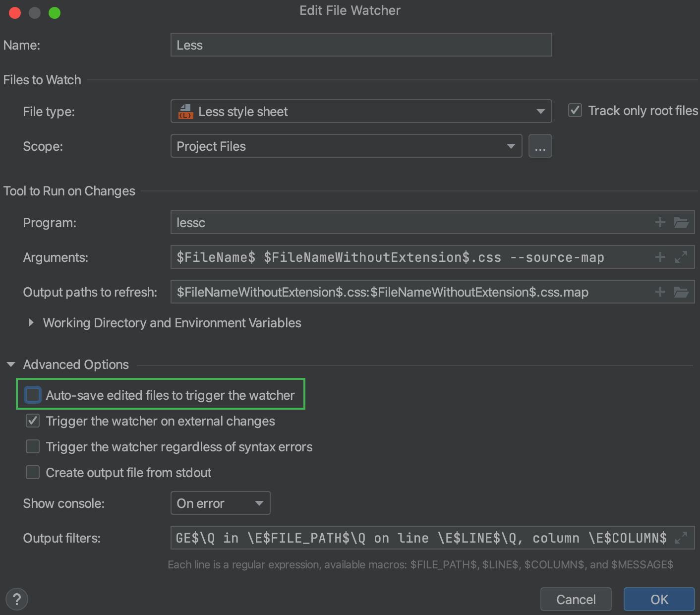Uncheck Track only root files
The height and width of the screenshot is (615, 700).
coord(575,110)
